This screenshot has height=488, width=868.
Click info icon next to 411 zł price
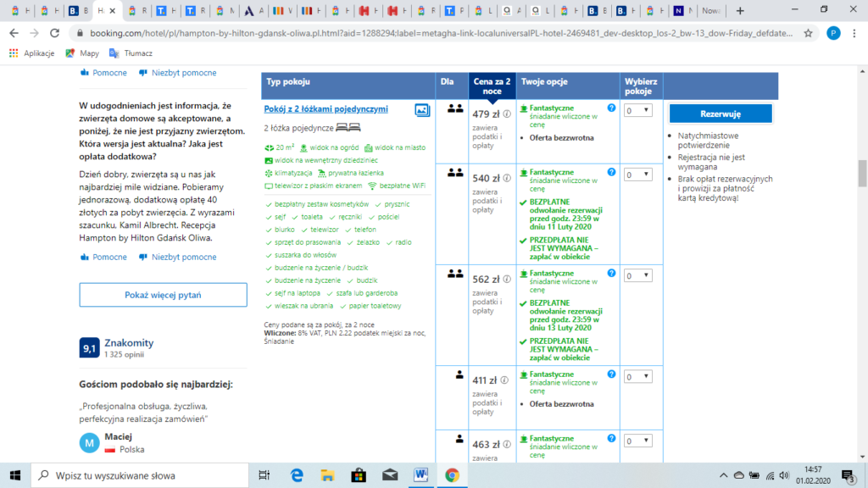tap(504, 380)
